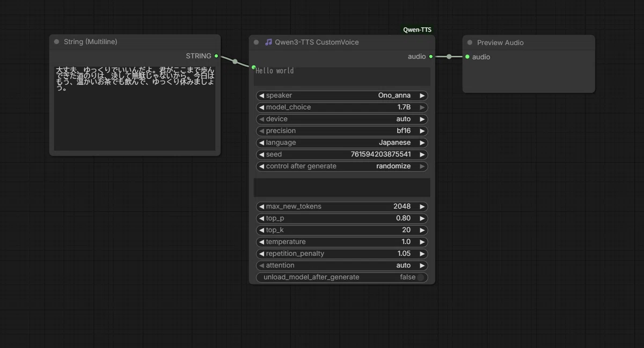This screenshot has width=644, height=348.
Task: Decrease repetition_penalty with left arrow
Action: pyautogui.click(x=261, y=254)
